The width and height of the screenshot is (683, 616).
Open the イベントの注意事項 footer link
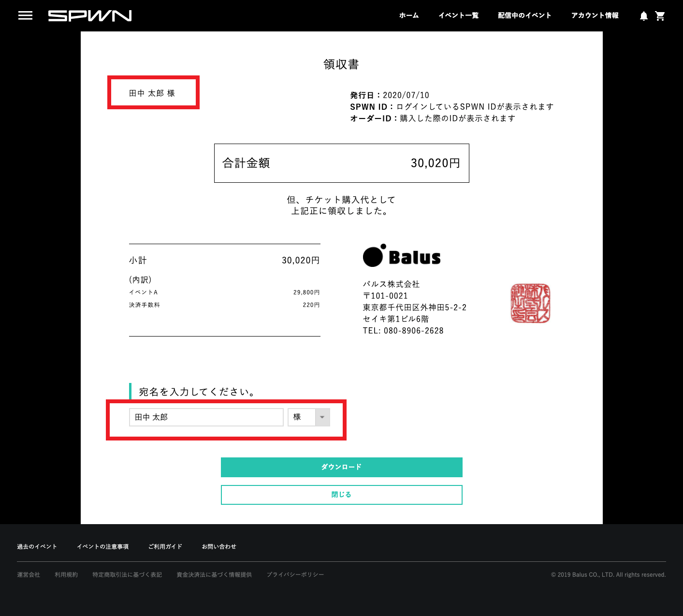tap(103, 546)
